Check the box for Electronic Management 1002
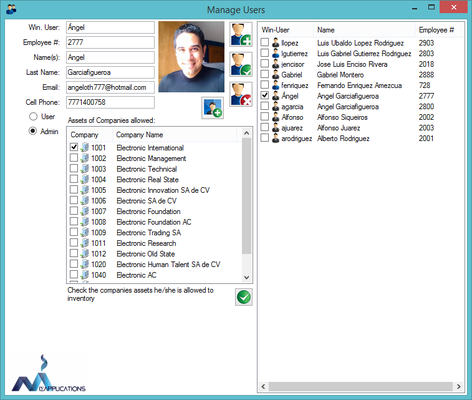 click(74, 158)
